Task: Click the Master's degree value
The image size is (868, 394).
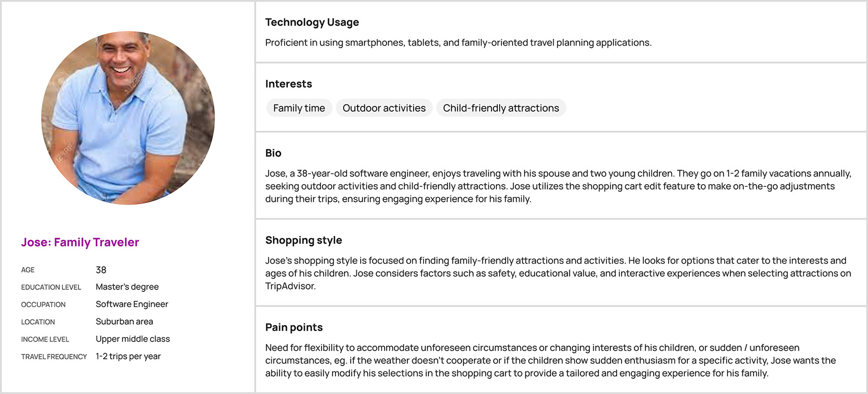Action: (127, 287)
